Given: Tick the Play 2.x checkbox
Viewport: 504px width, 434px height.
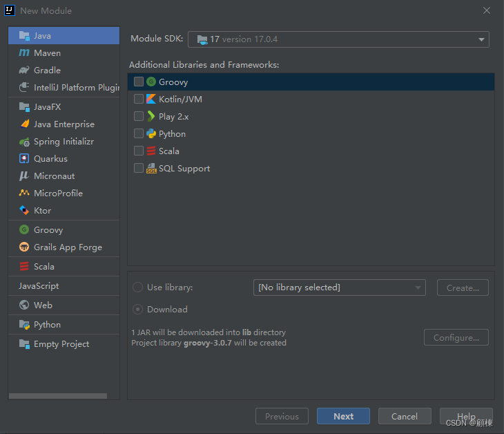Looking at the screenshot, I should [139, 116].
